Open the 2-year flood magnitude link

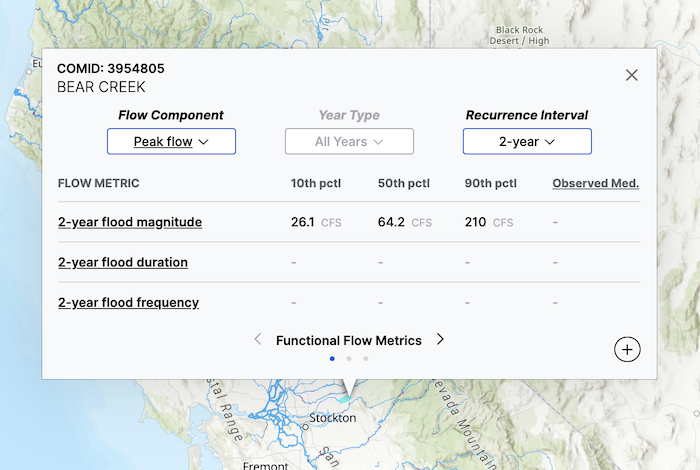(x=130, y=222)
